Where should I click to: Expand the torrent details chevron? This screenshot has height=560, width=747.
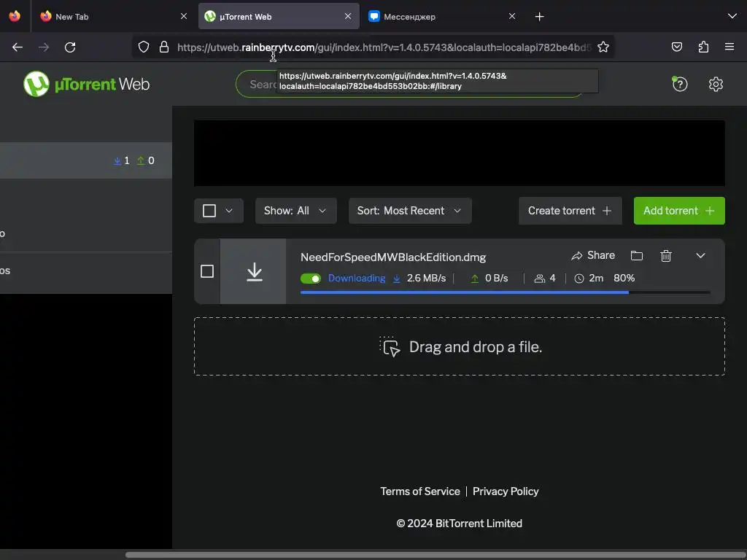tap(700, 256)
